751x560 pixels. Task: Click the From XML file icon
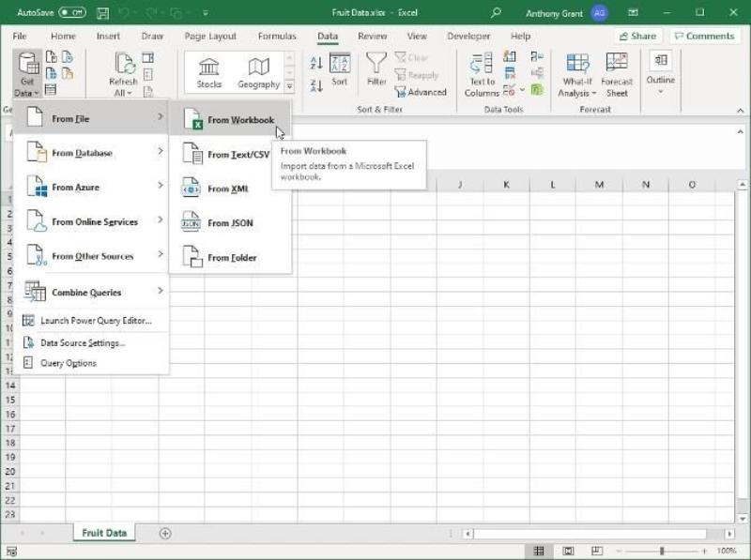pyautogui.click(x=192, y=189)
